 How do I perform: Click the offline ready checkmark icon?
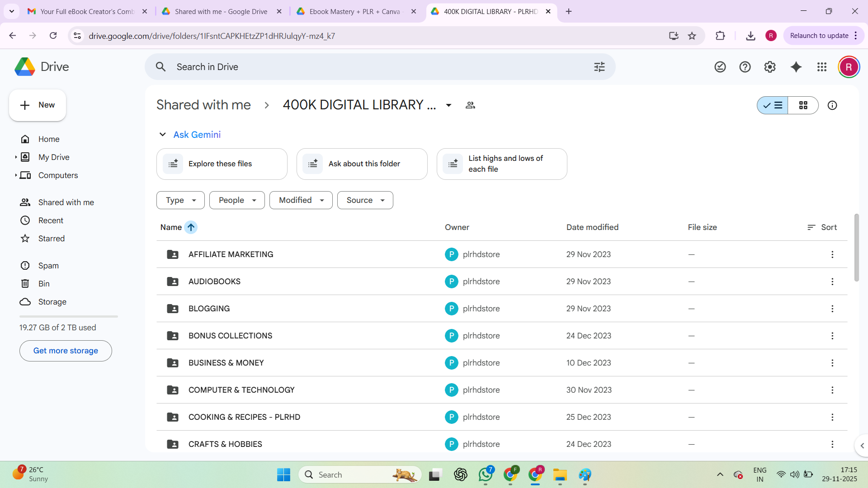tap(720, 67)
